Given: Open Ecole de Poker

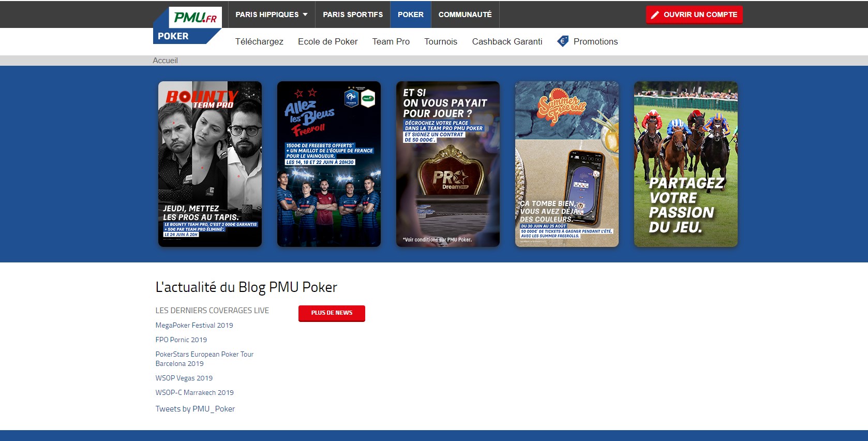Looking at the screenshot, I should 327,41.
